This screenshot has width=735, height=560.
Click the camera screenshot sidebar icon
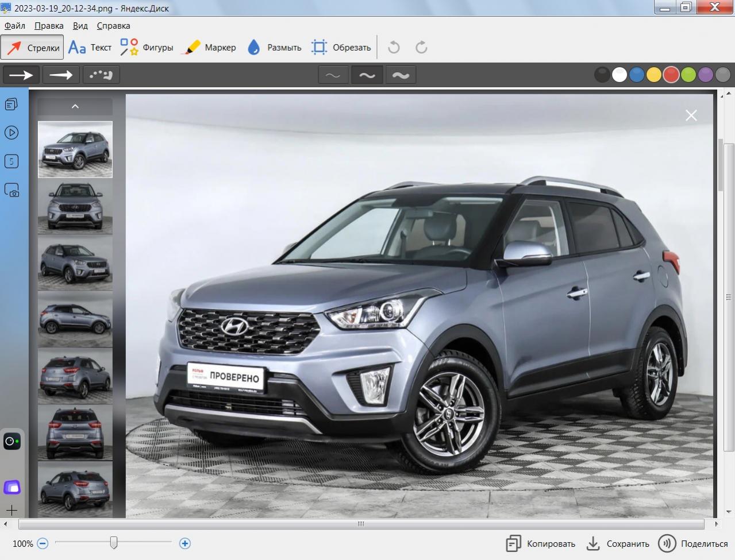point(11,190)
